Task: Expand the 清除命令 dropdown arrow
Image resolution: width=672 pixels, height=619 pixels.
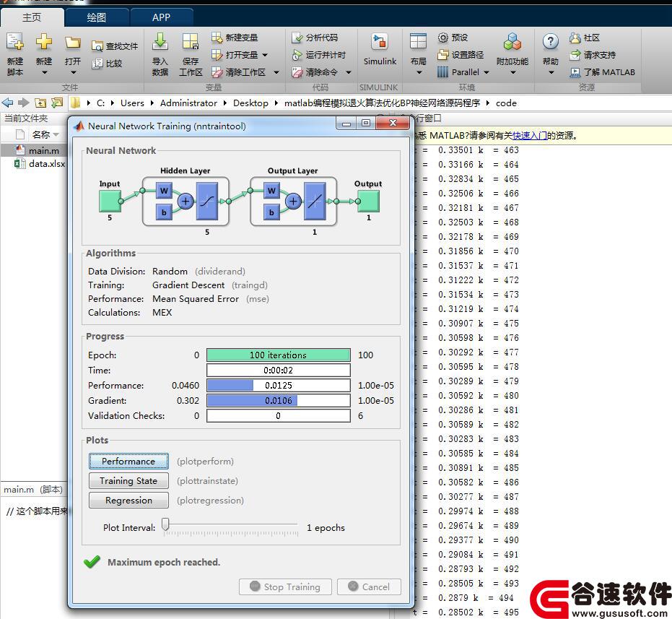Action: 349,72
